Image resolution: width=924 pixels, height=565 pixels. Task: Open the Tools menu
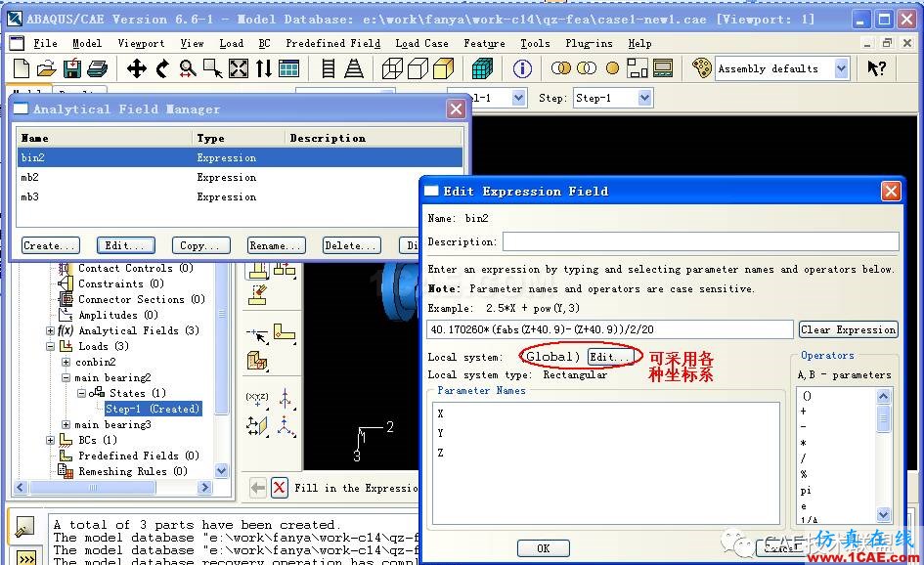coord(535,44)
